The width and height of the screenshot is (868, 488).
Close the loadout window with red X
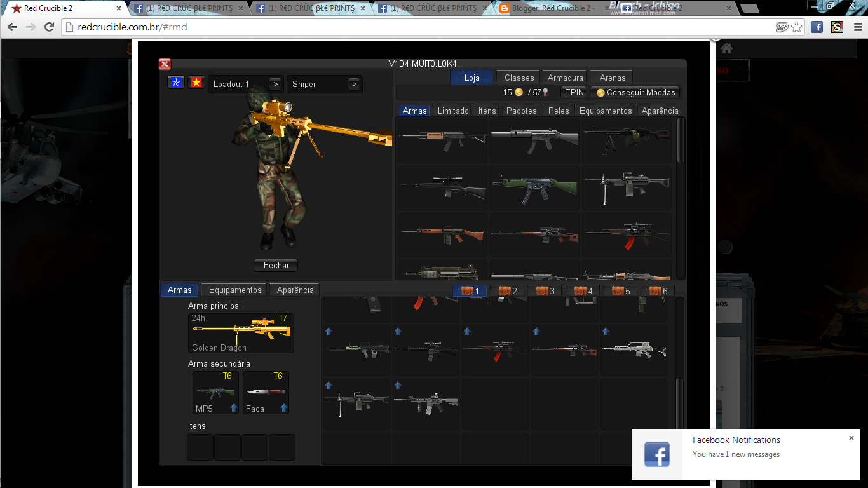pyautogui.click(x=165, y=64)
